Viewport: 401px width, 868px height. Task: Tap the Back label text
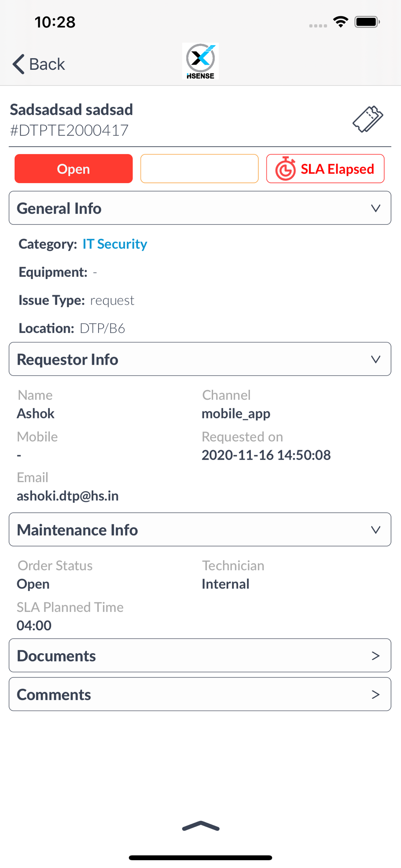(x=47, y=64)
